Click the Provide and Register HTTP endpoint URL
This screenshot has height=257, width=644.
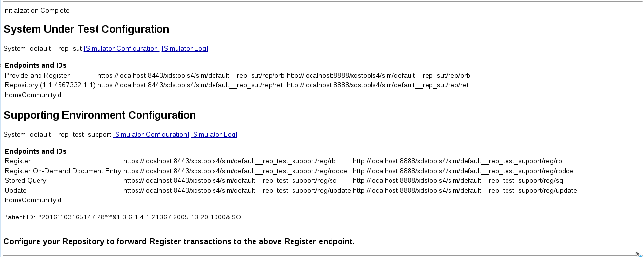tap(378, 76)
